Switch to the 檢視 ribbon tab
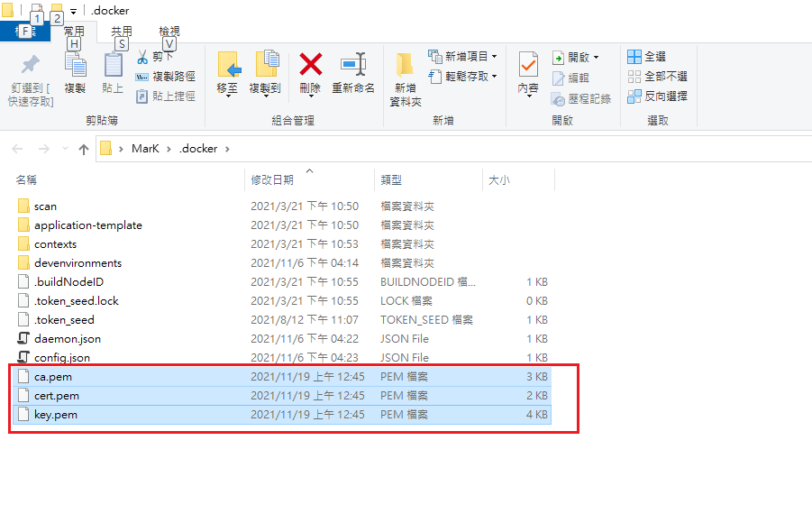812x523 pixels. click(x=169, y=32)
